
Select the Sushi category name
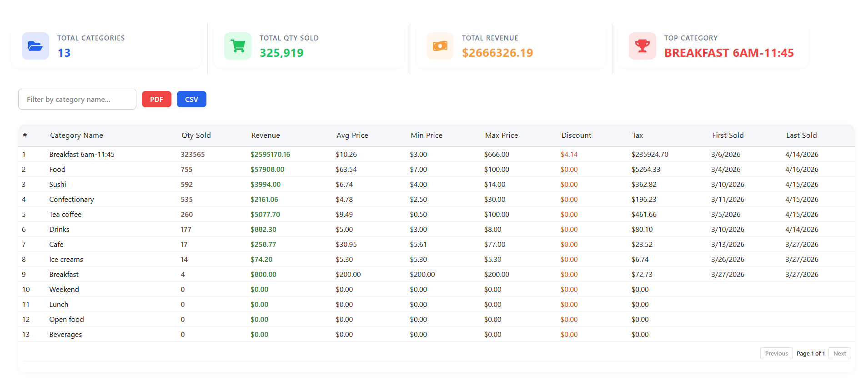pos(58,184)
